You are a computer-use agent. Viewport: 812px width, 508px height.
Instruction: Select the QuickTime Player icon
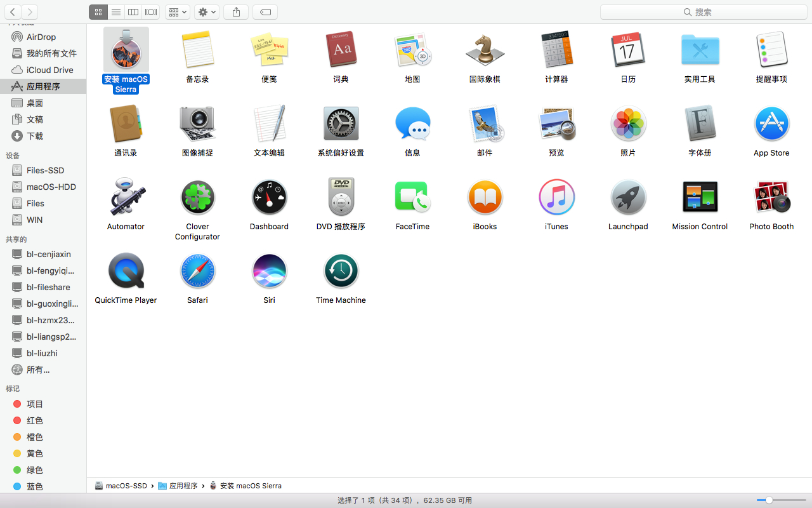[x=126, y=271]
